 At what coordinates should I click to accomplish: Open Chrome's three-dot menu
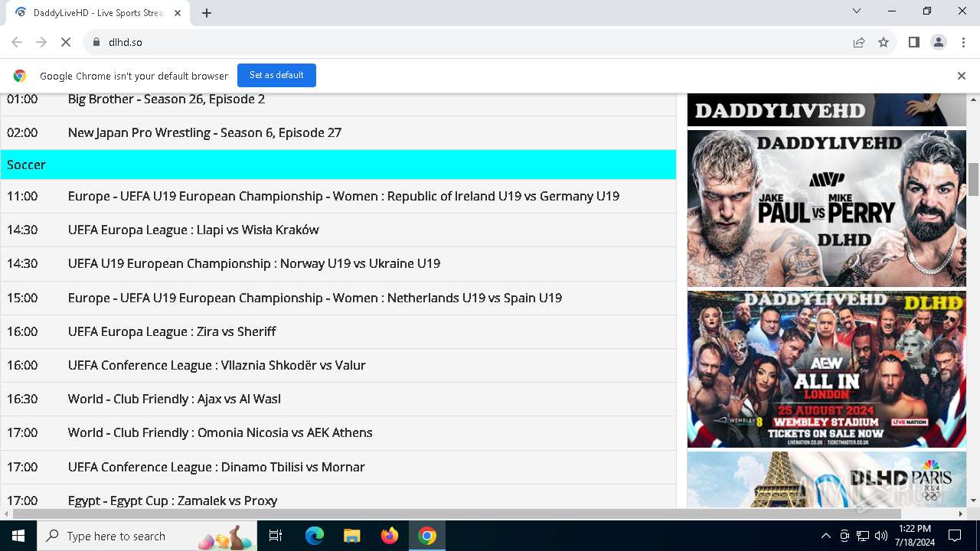point(962,42)
